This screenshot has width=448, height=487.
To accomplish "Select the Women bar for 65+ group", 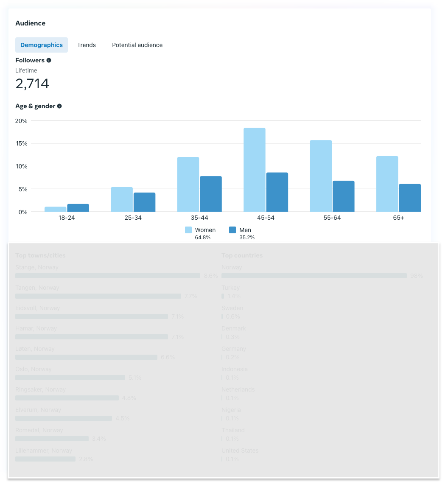I will click(x=387, y=184).
